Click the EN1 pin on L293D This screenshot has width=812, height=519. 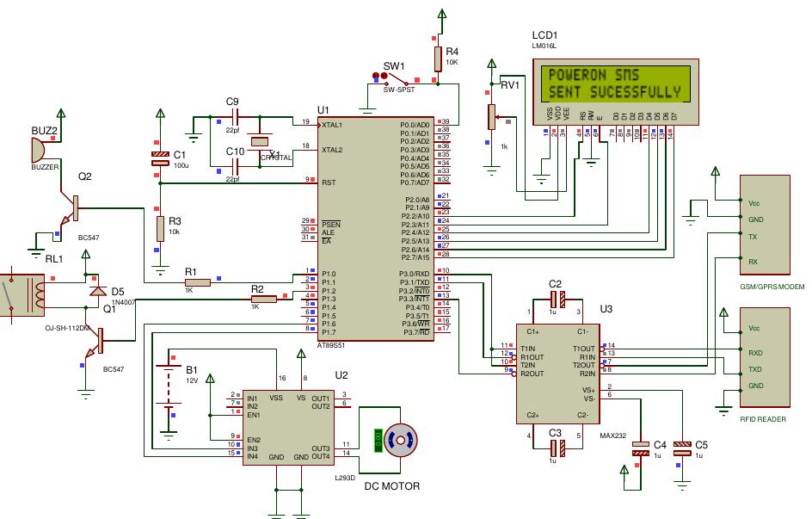[253, 415]
